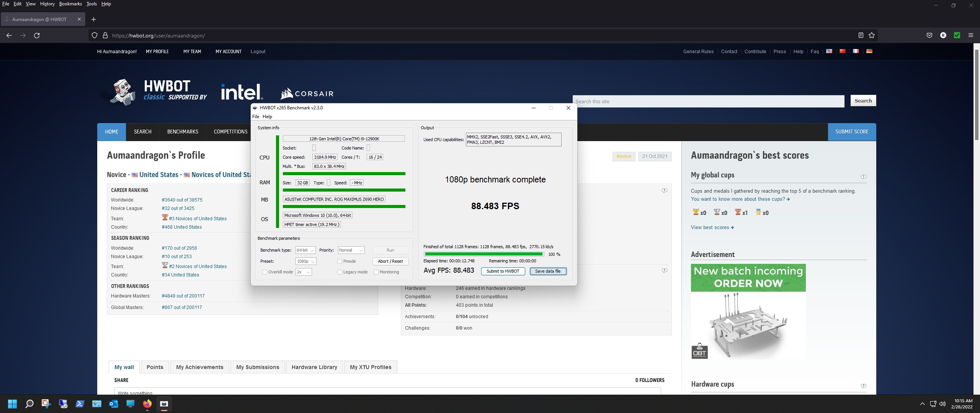Click the blue SUBMIT SCORE button

point(852,132)
